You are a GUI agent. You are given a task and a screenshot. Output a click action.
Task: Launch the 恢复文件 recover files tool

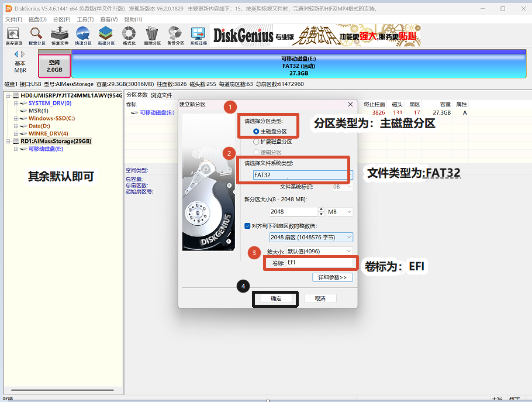[60, 36]
